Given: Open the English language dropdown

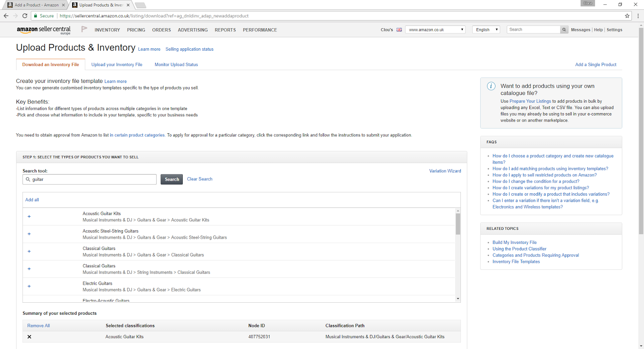Looking at the screenshot, I should [486, 30].
